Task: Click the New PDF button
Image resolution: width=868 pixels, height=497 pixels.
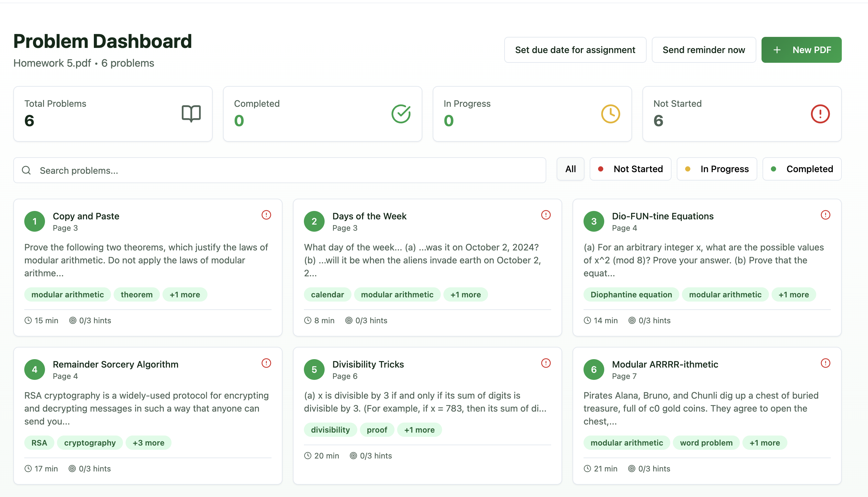Action: point(801,50)
